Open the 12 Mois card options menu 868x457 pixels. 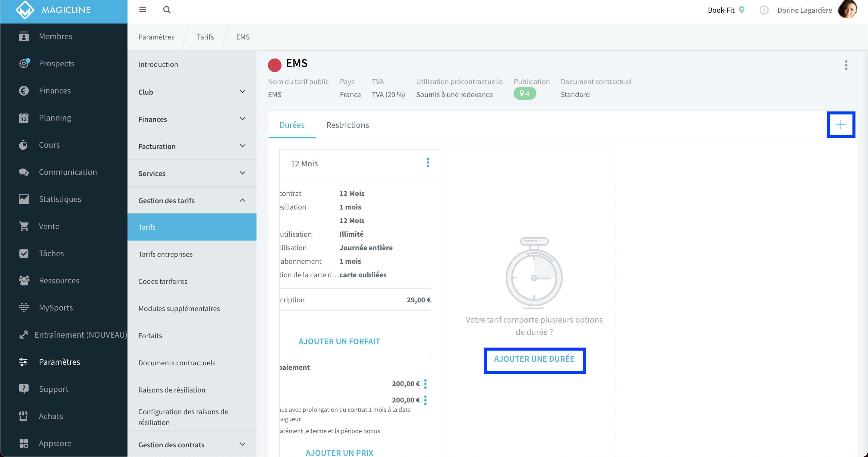click(428, 163)
